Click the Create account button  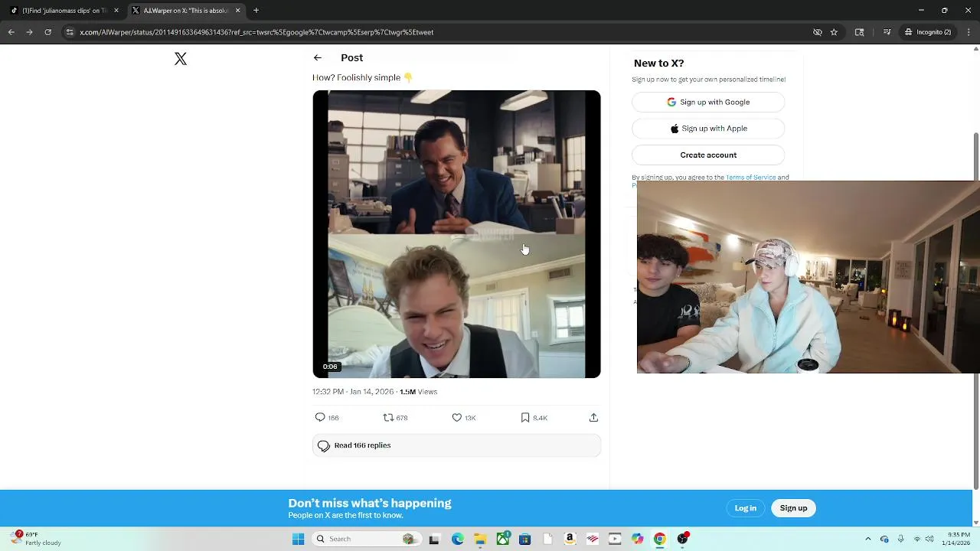tap(708, 155)
